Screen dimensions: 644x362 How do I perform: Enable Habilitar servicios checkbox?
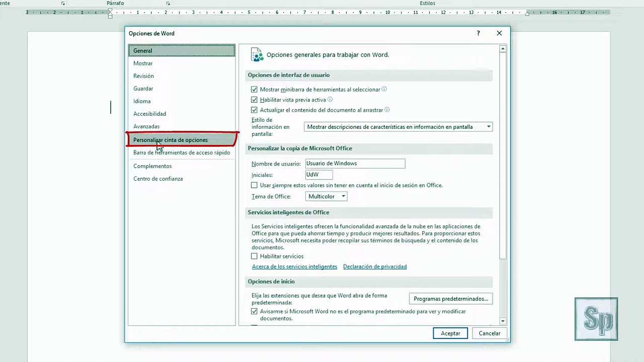(x=254, y=256)
